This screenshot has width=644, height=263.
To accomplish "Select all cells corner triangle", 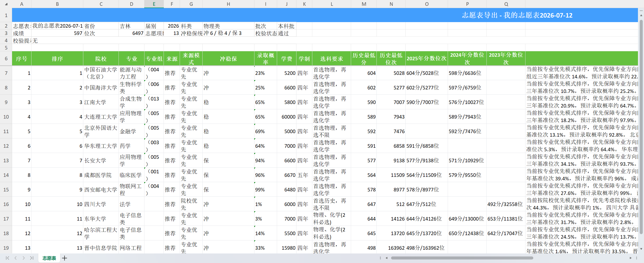I will click(6, 4).
